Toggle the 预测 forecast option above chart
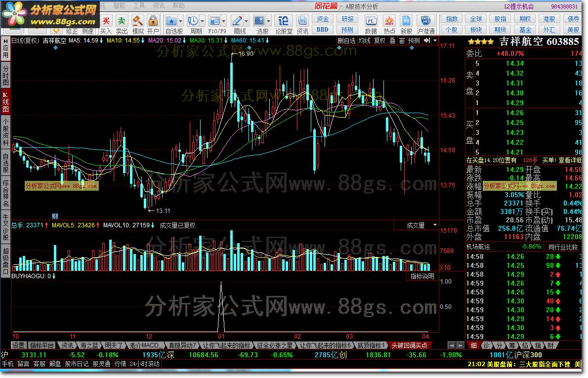 [x=414, y=41]
